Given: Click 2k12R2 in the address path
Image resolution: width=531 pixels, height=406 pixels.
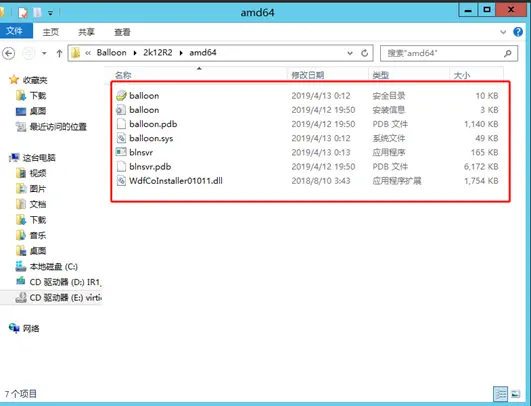Looking at the screenshot, I should [x=157, y=52].
